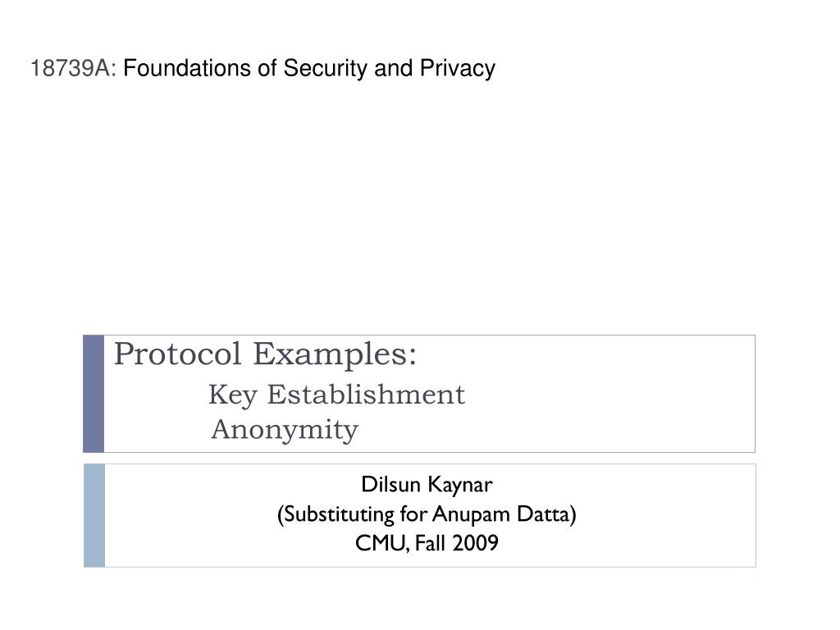The height and width of the screenshot is (630, 840).
Task: Click the "CMU, Fall 2009" line
Action: point(427,543)
